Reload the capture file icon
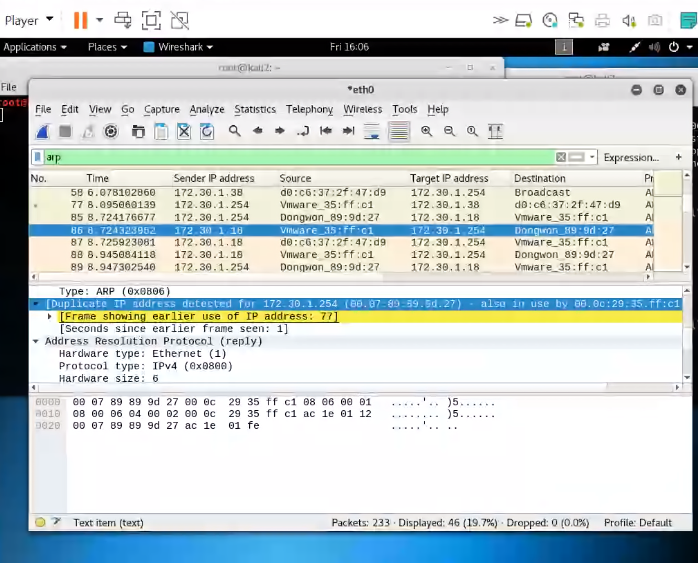Screen dimensions: 698x563 pos(207,131)
